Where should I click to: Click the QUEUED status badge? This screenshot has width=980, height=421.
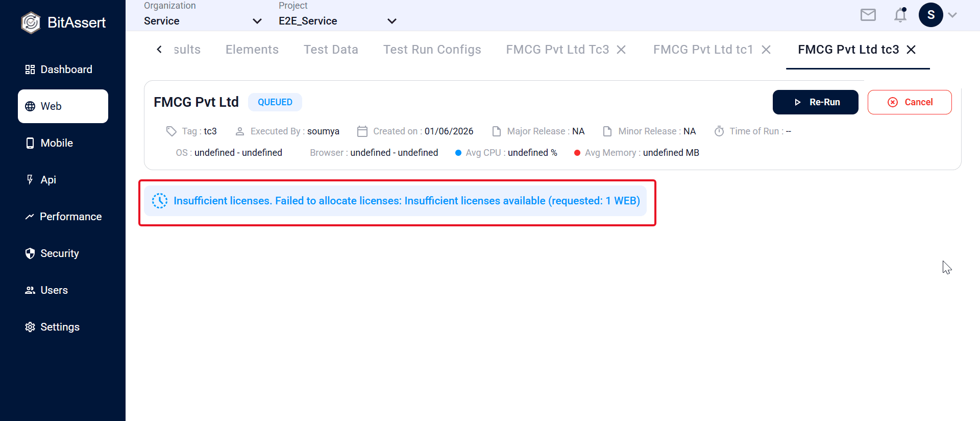pos(275,102)
